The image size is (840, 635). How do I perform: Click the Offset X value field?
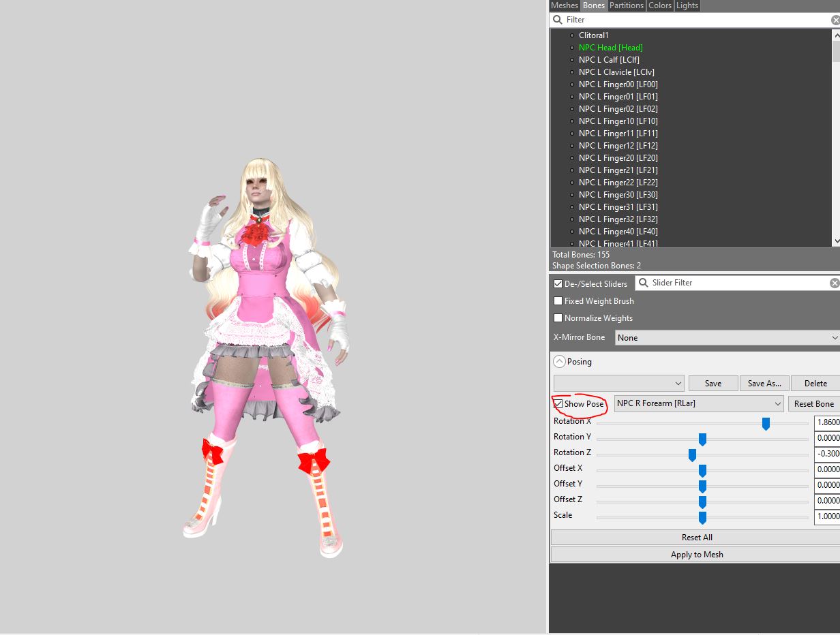(x=827, y=469)
